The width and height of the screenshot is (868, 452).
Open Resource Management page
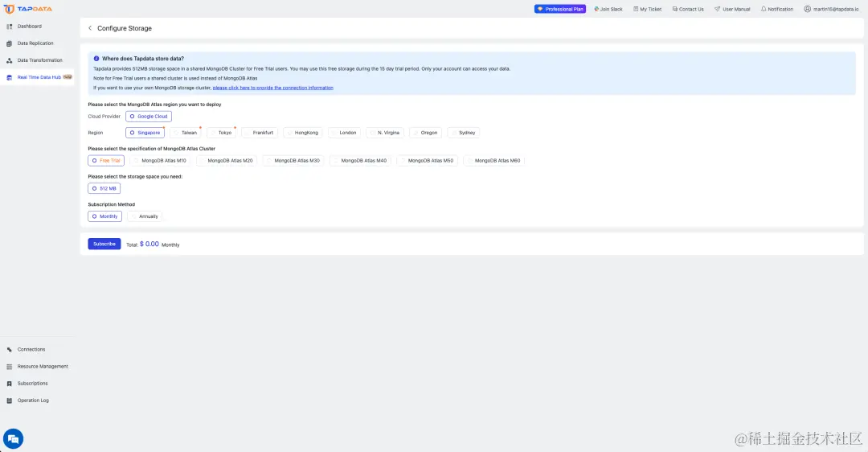click(43, 367)
